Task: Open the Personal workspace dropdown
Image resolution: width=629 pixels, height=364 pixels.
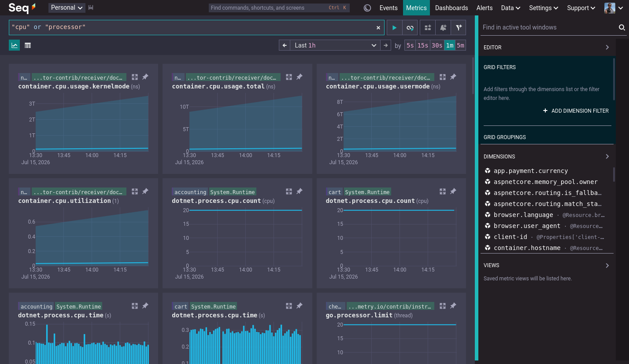Action: [x=67, y=7]
